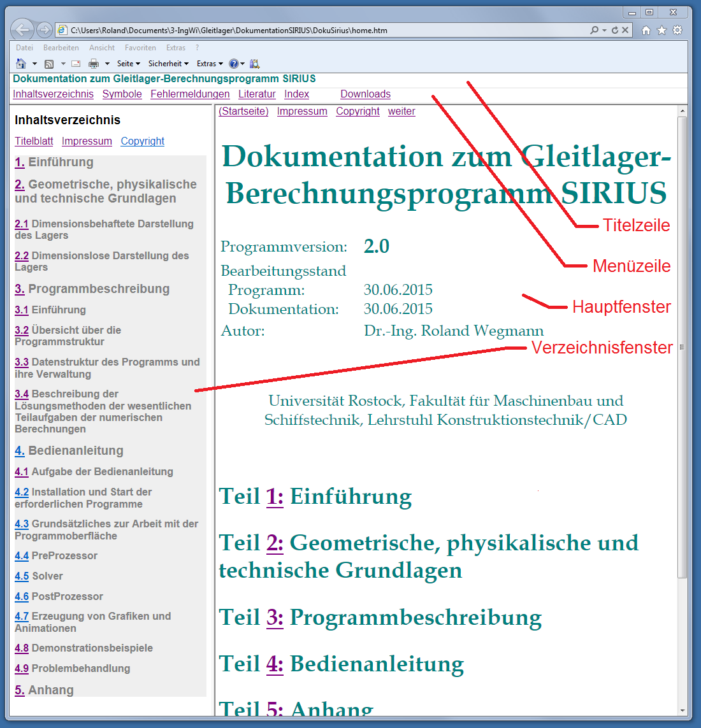The image size is (701, 728).
Task: Open the Inhaltsverzeichnis link in top navigation
Action: 54,94
